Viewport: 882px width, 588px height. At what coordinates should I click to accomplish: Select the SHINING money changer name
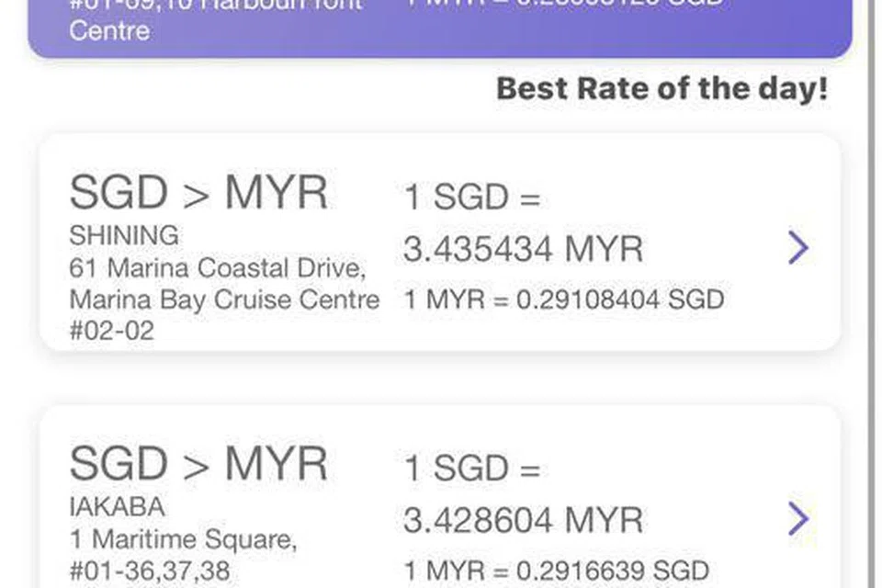124,236
